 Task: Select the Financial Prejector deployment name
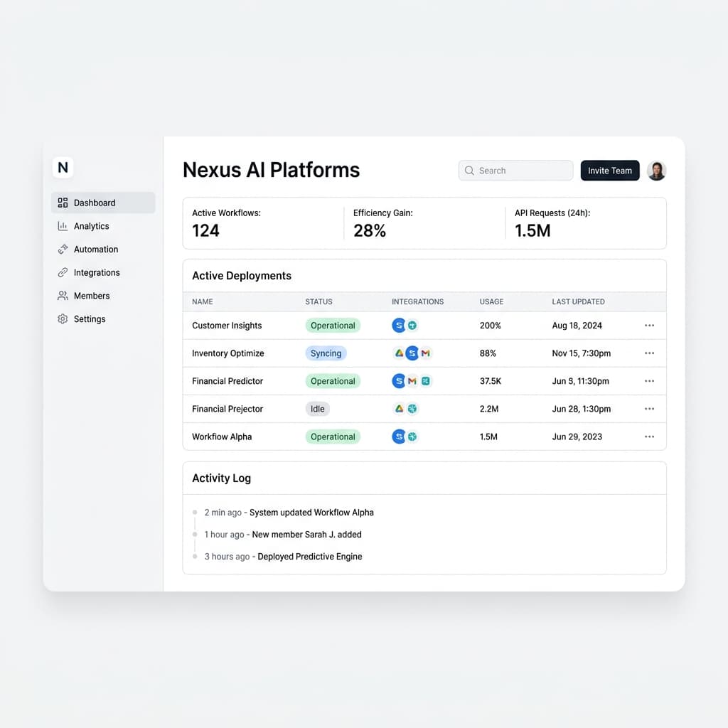[227, 409]
